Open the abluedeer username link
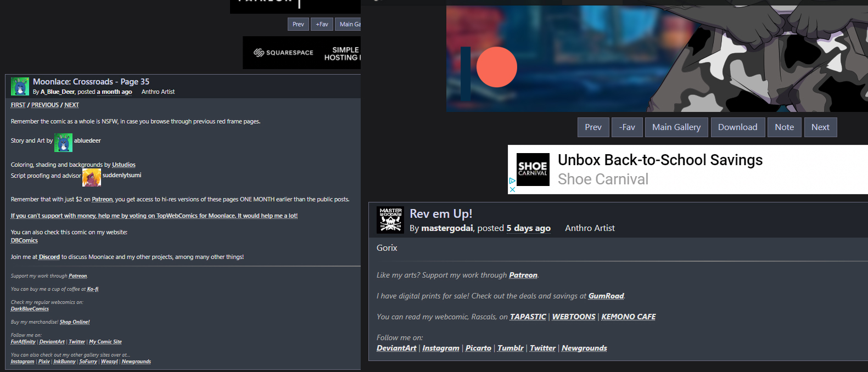 (x=87, y=140)
